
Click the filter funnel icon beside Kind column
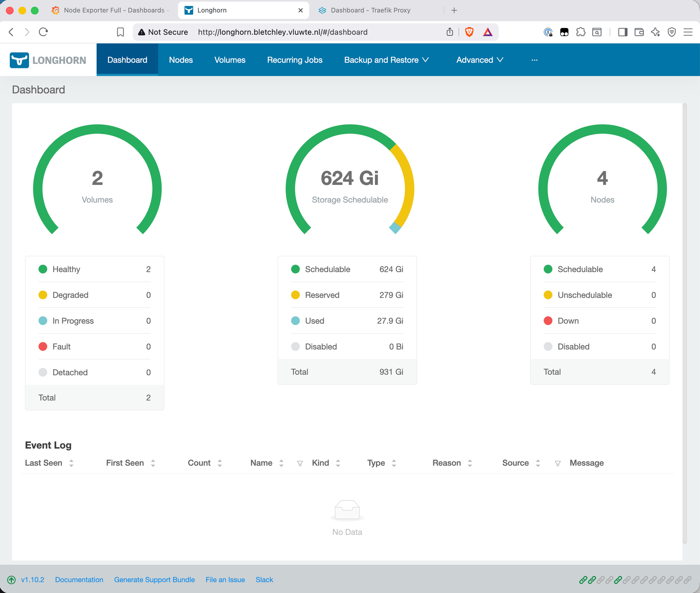pos(300,463)
